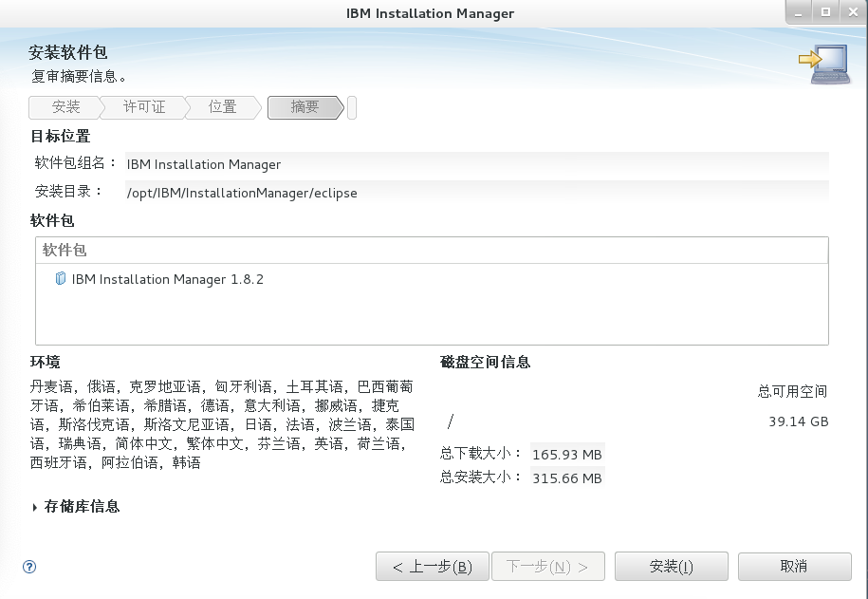Click the languages list text under 环境

(x=222, y=424)
